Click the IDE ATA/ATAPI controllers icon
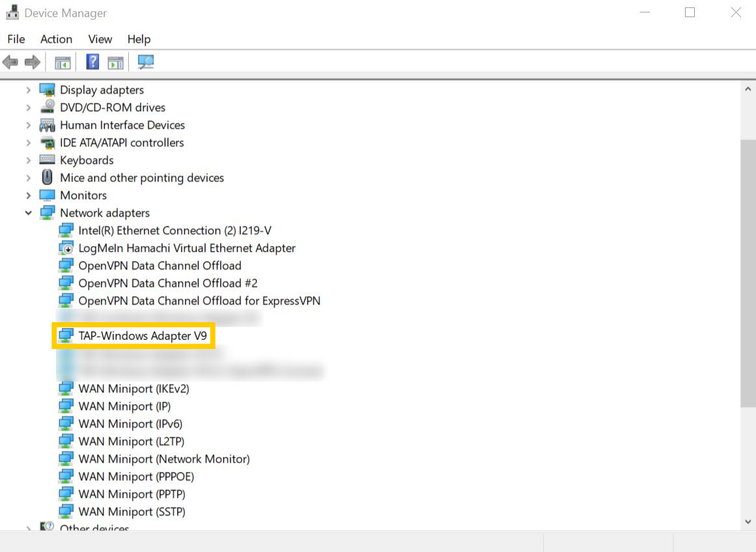Screen dimensions: 756x552 point(48,142)
